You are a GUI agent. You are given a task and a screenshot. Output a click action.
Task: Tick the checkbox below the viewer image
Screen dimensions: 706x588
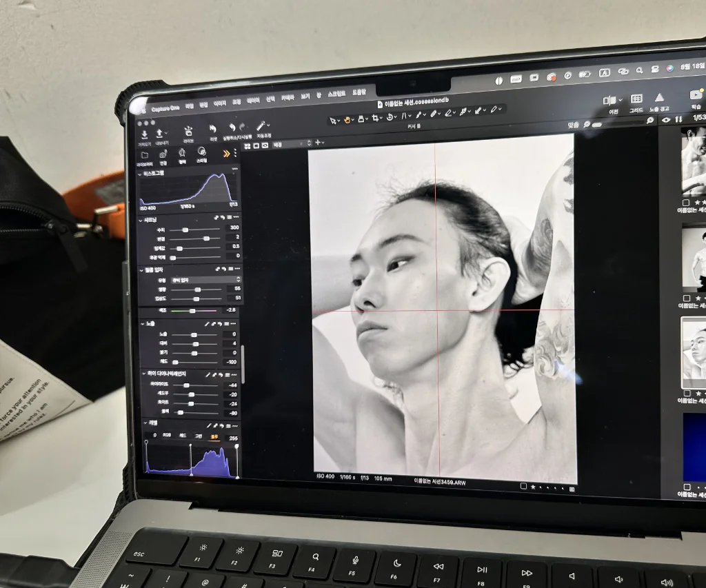[x=523, y=486]
